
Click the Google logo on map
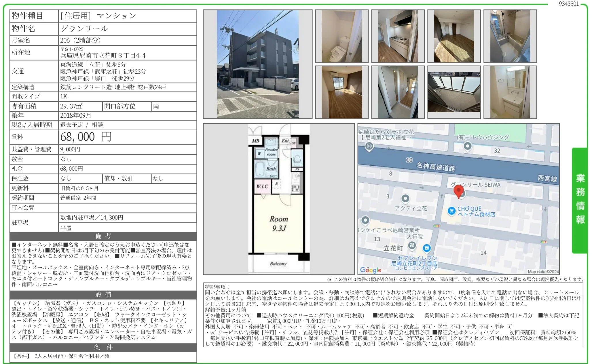(371, 270)
